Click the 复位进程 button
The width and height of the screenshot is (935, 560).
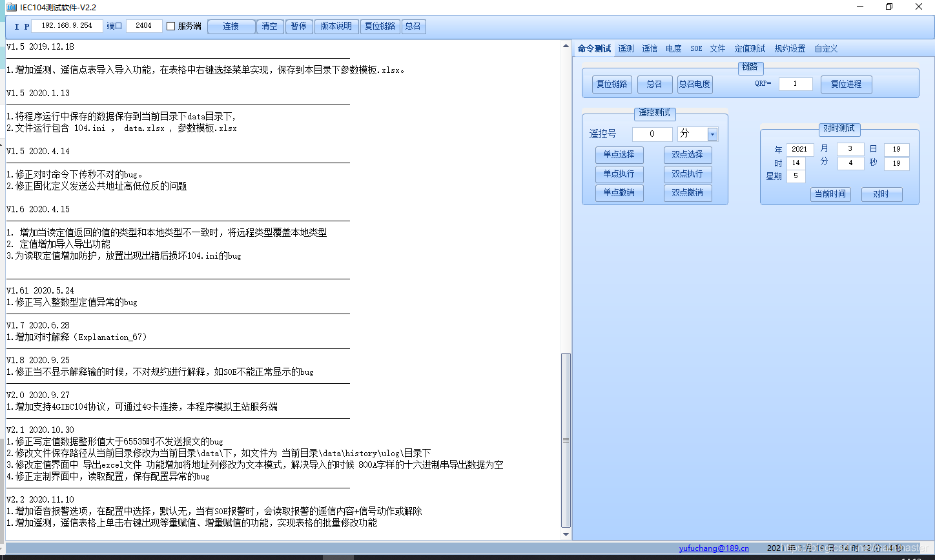click(x=846, y=84)
